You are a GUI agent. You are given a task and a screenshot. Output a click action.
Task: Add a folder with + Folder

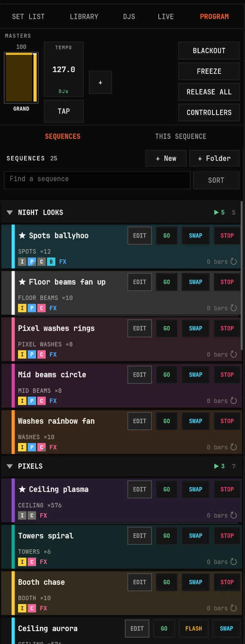click(x=214, y=158)
